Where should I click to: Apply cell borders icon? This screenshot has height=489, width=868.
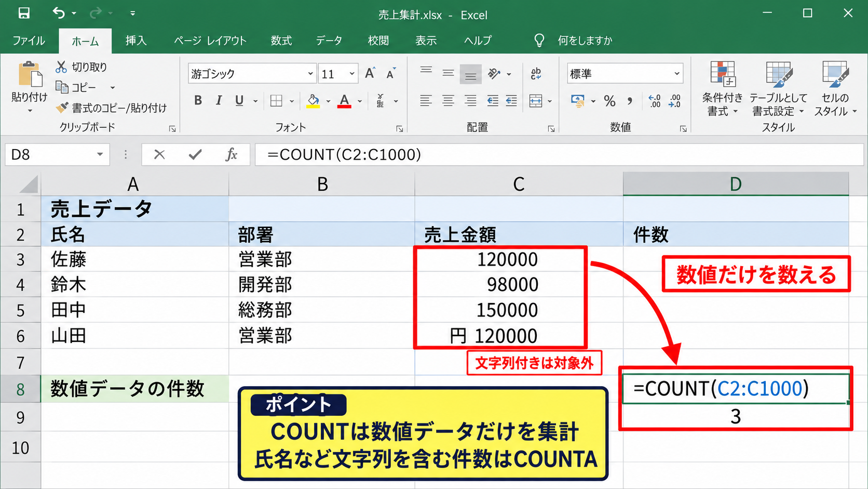pos(276,101)
